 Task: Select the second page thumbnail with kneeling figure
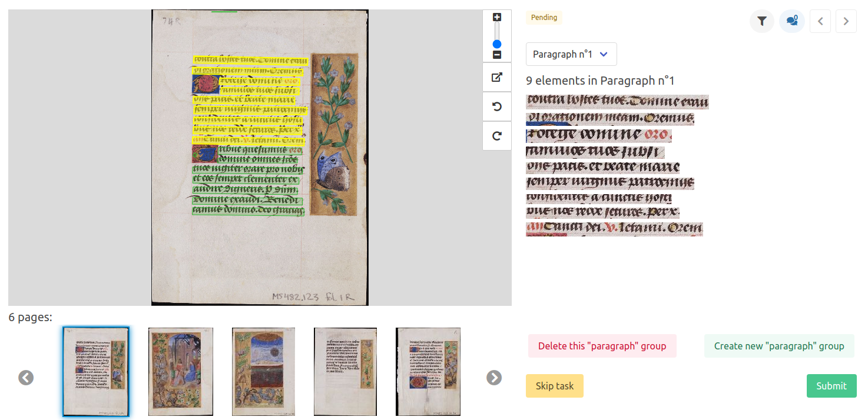pyautogui.click(x=180, y=372)
